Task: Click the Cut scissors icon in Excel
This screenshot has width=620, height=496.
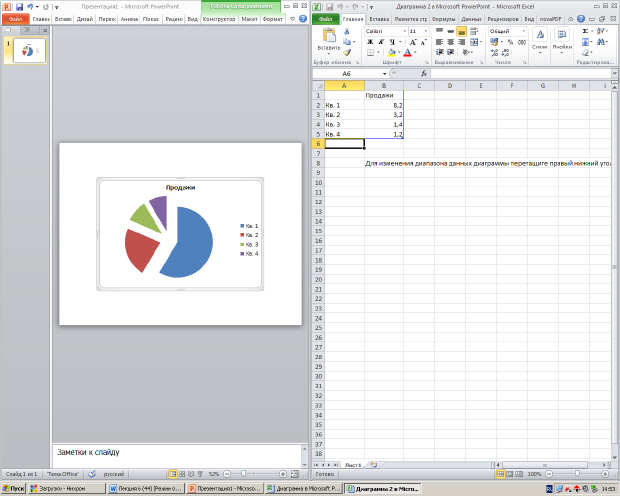Action: 347,31
